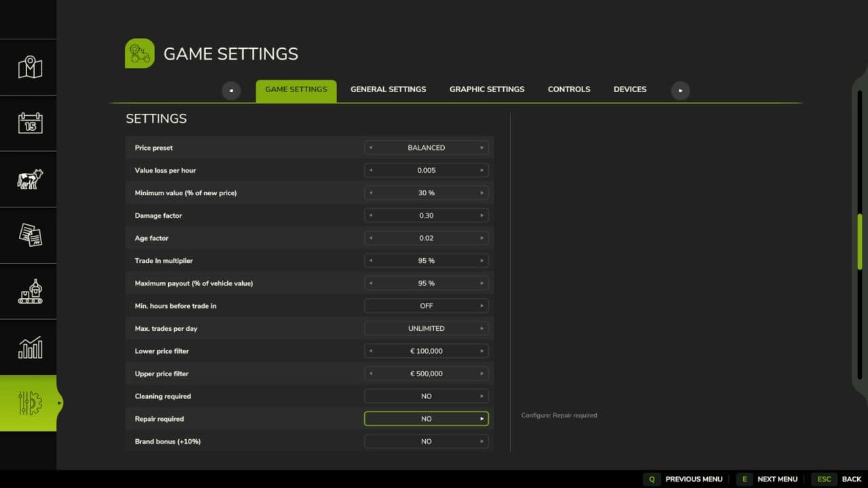Toggle Cleaning required with right arrow

(482, 396)
